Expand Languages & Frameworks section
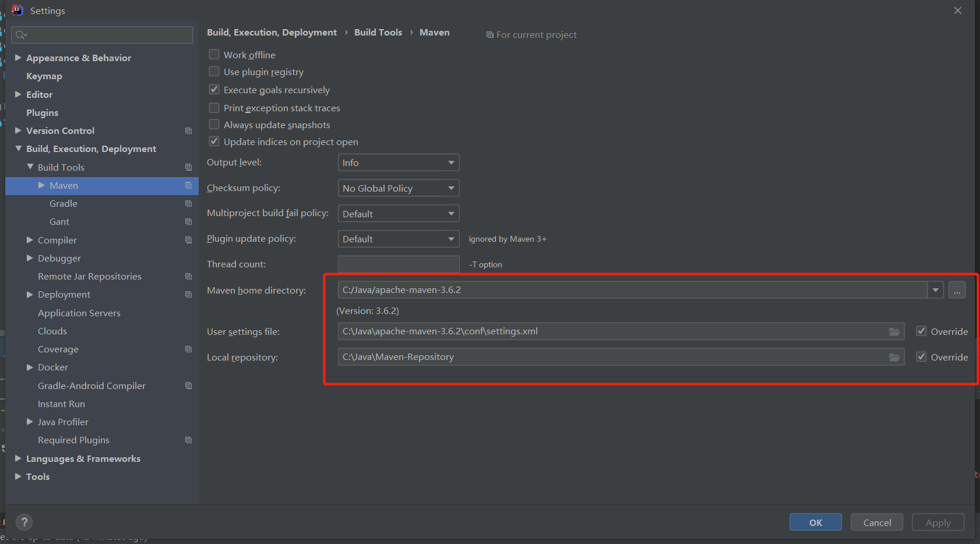The height and width of the screenshot is (544, 980). pyautogui.click(x=18, y=458)
